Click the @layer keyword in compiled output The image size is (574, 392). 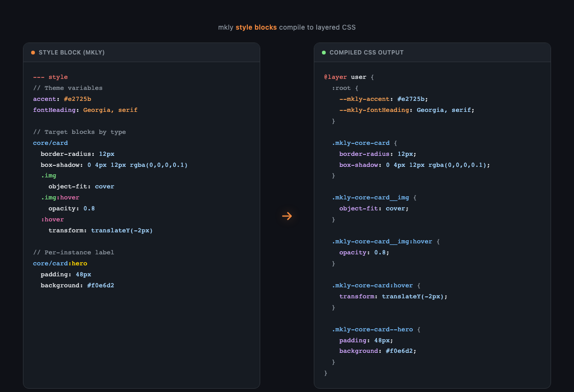pyautogui.click(x=336, y=76)
